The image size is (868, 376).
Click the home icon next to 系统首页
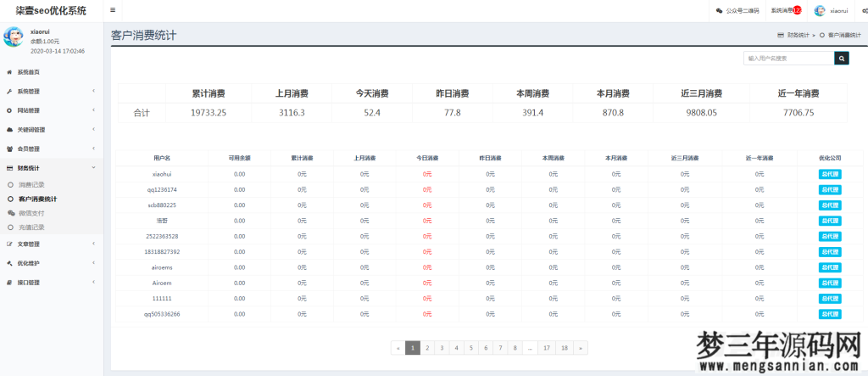pyautogui.click(x=9, y=72)
